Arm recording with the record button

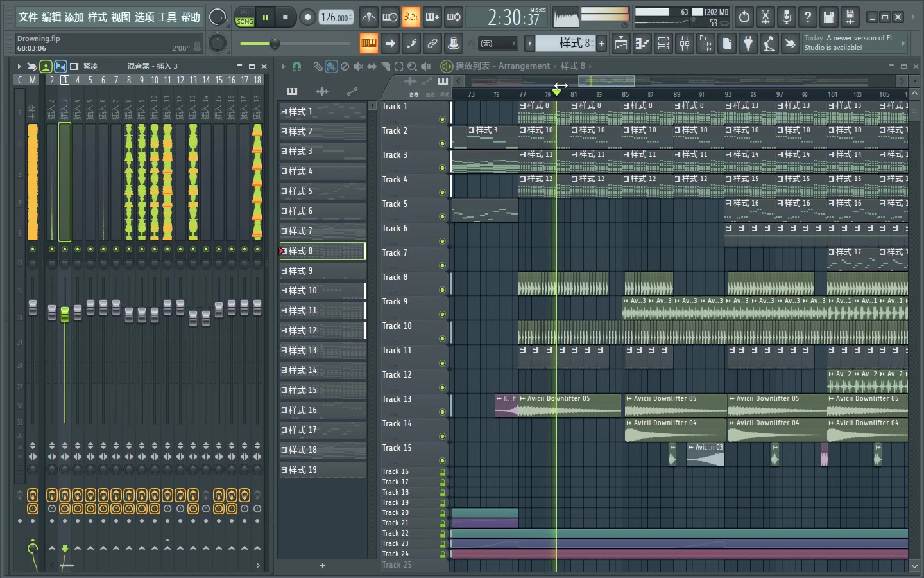(307, 17)
